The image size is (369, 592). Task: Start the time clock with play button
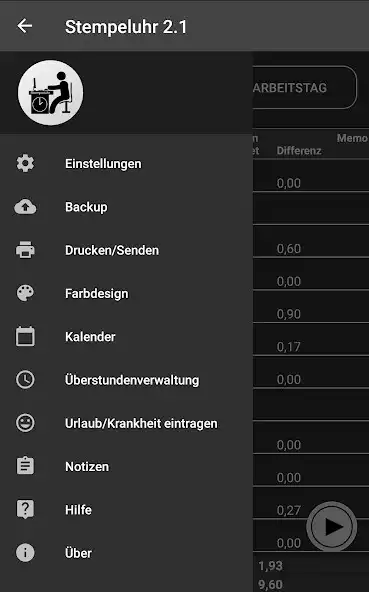(x=332, y=526)
